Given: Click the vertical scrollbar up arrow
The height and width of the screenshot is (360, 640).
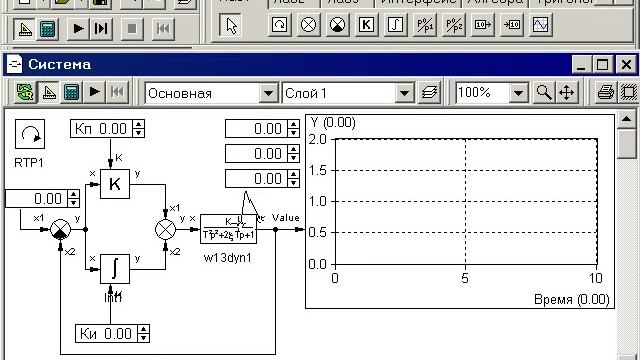Looking at the screenshot, I should click(626, 120).
